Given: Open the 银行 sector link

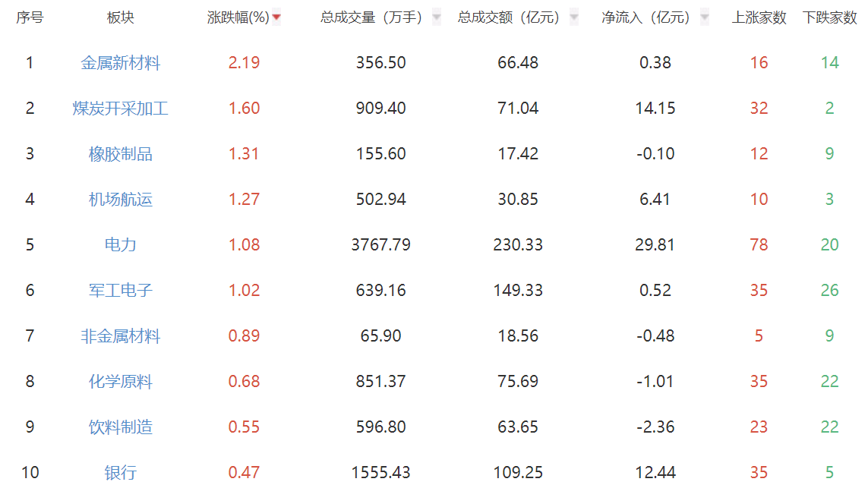Looking at the screenshot, I should point(120,472).
